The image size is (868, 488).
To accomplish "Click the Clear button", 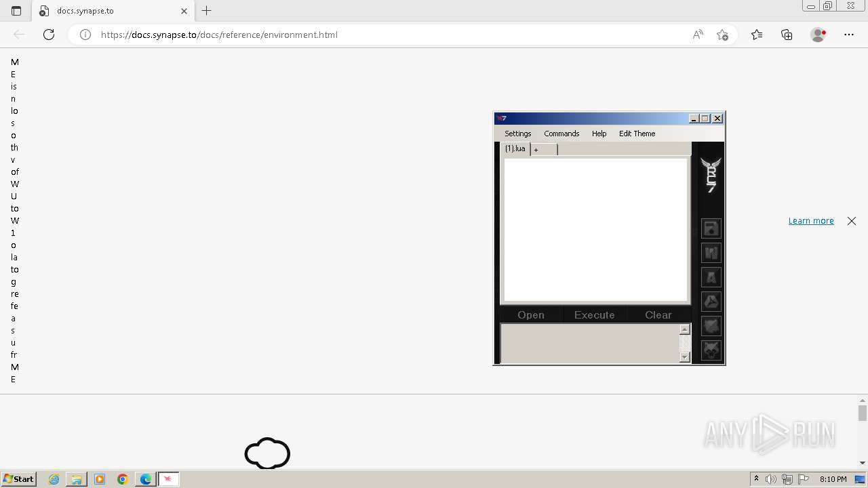I will pos(658,315).
